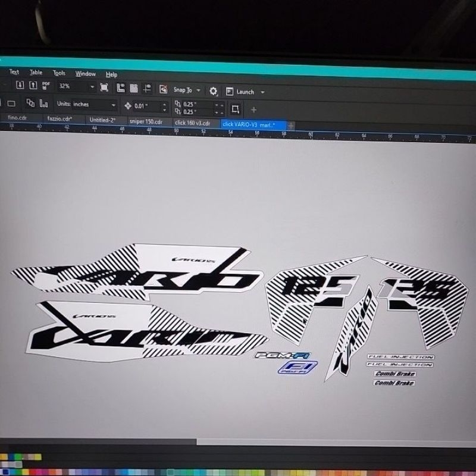Viewport: 476px width, 476px height.
Task: Click the Full-Screen Preview icon
Action: [x=104, y=88]
